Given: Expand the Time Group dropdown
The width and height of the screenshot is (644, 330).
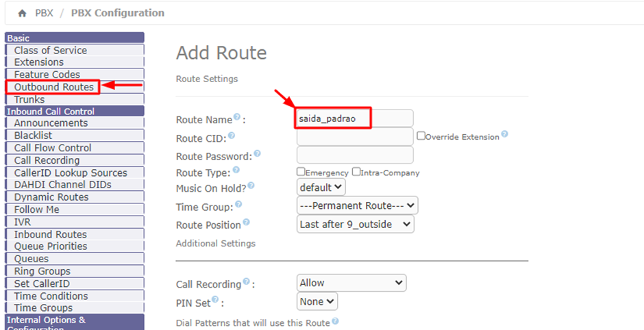Looking at the screenshot, I should tap(357, 205).
